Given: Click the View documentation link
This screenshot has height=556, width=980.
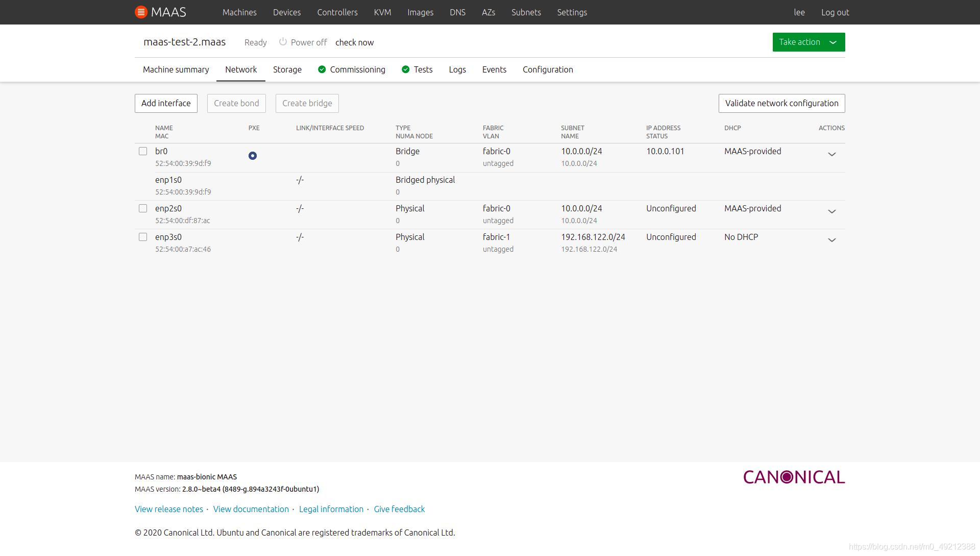Looking at the screenshot, I should [x=251, y=508].
